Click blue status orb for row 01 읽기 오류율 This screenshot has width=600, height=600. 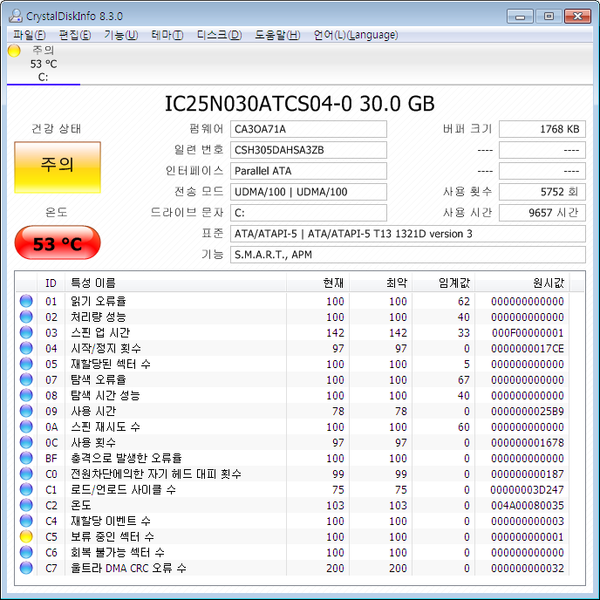(26, 301)
